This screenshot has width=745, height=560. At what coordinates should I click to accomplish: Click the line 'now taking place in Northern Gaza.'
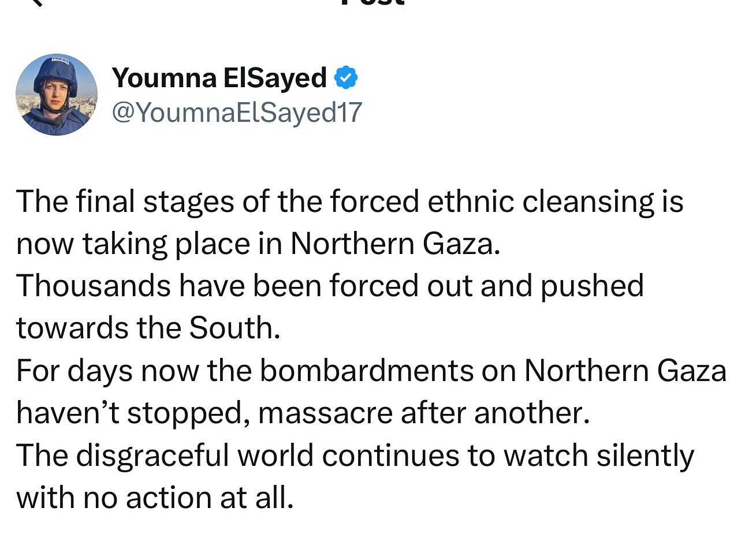(258, 244)
